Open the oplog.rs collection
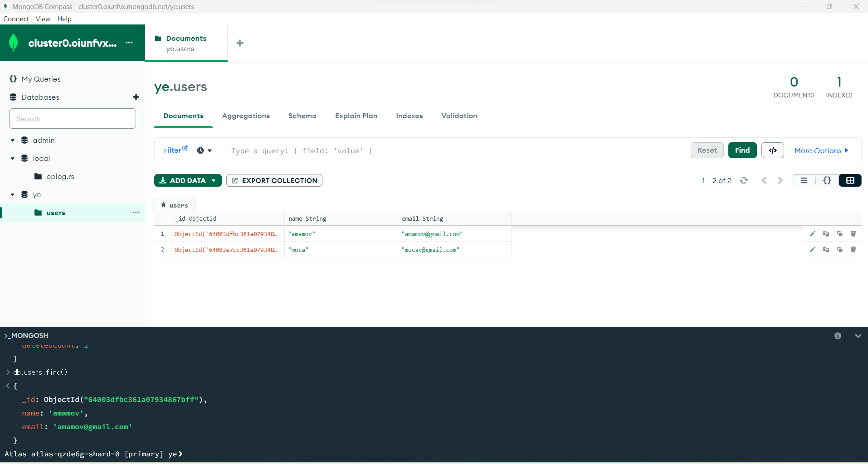Image resolution: width=868 pixels, height=464 pixels. (60, 177)
